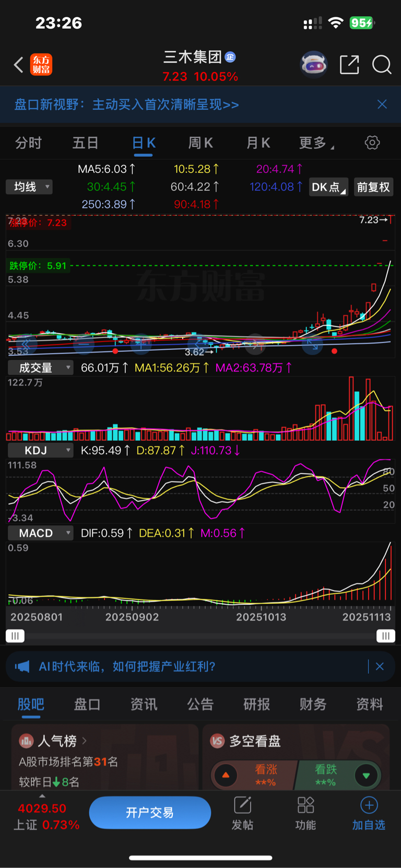Switch to the 月K chart tab
This screenshot has height=868, width=401.
[x=258, y=143]
